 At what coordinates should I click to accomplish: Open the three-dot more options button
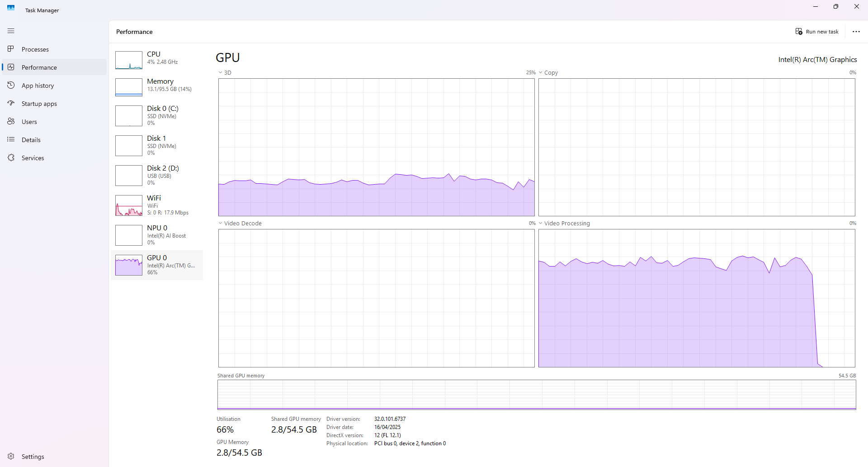click(x=856, y=32)
